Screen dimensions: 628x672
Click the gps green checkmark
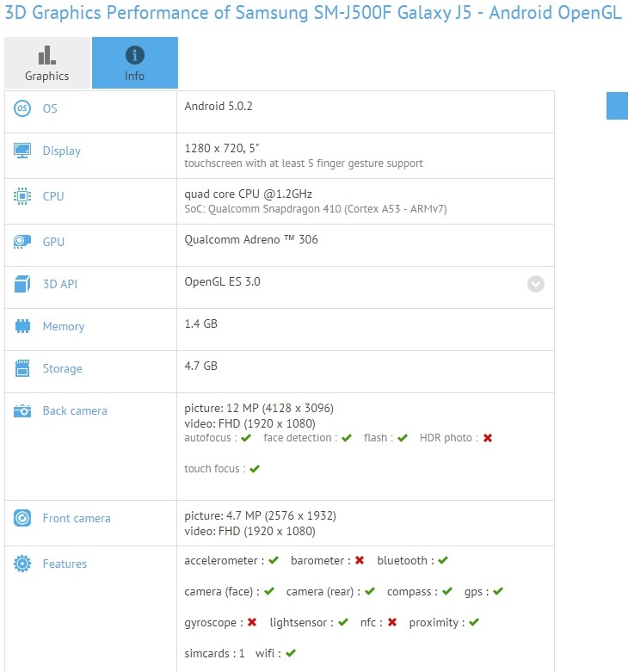pos(498,591)
